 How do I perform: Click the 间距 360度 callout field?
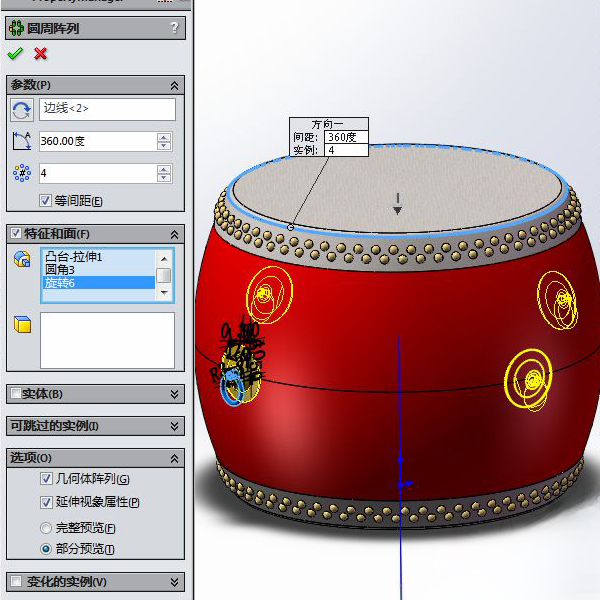pos(346,137)
